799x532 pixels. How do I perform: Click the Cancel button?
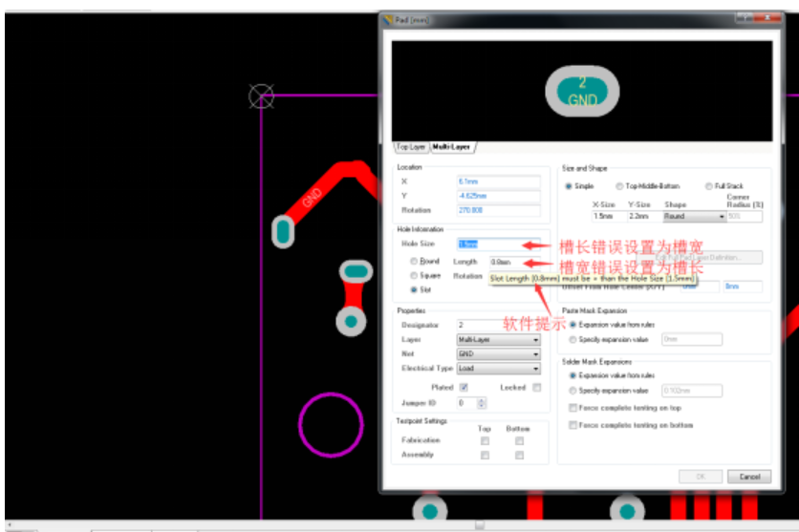coord(749,477)
